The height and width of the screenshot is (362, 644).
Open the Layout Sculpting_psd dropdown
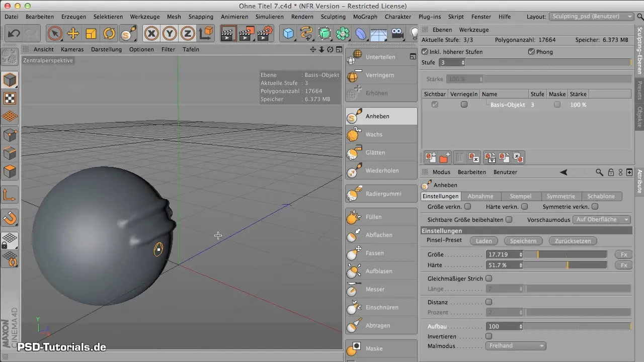pos(592,17)
